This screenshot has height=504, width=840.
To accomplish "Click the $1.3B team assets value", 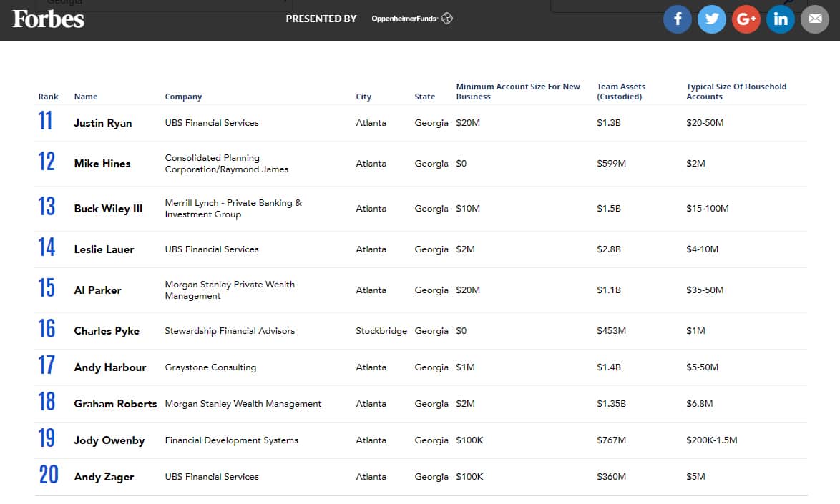I will [609, 123].
